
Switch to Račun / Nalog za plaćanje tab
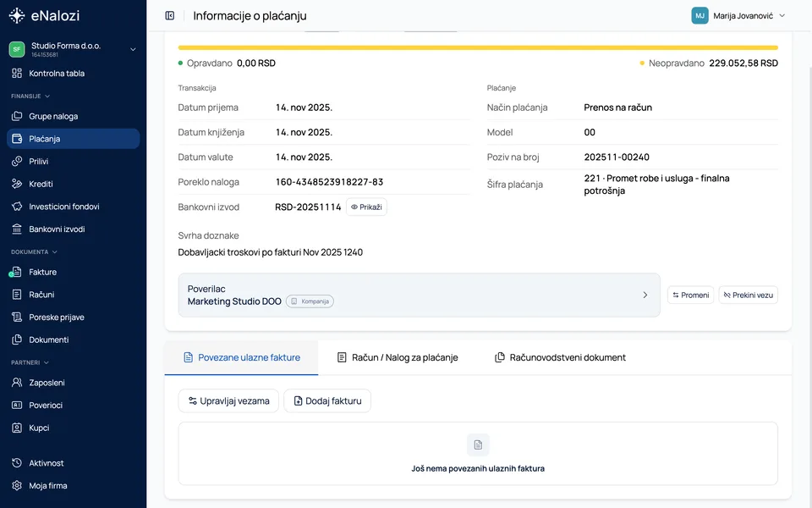398,357
